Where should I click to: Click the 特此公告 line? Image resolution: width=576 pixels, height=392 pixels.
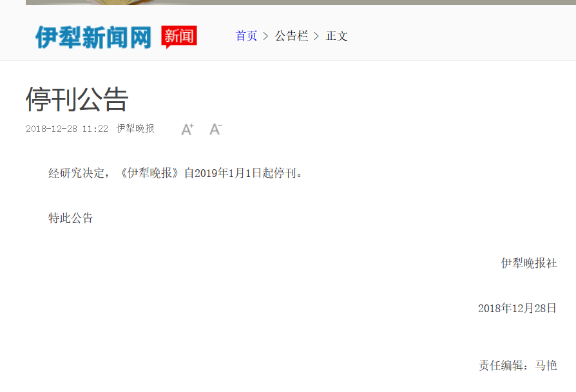pos(71,218)
